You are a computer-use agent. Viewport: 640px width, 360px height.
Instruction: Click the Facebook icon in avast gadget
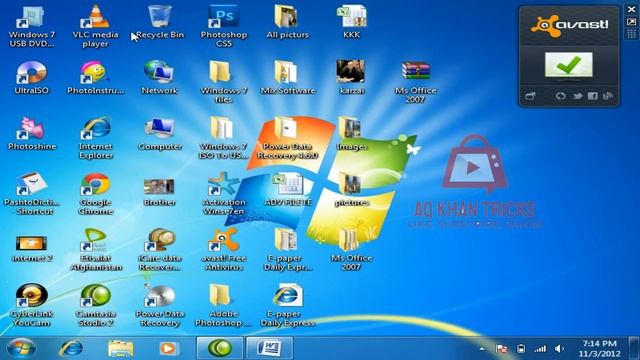pyautogui.click(x=593, y=96)
